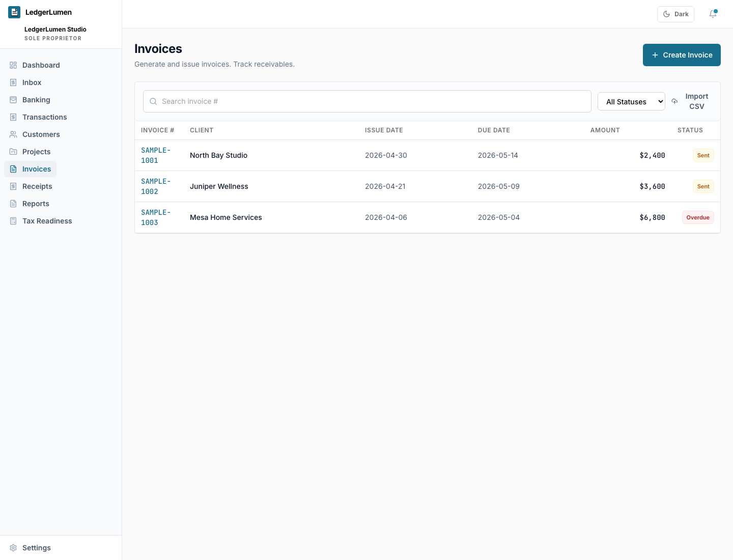Click due date 2026-05-09

click(x=499, y=186)
